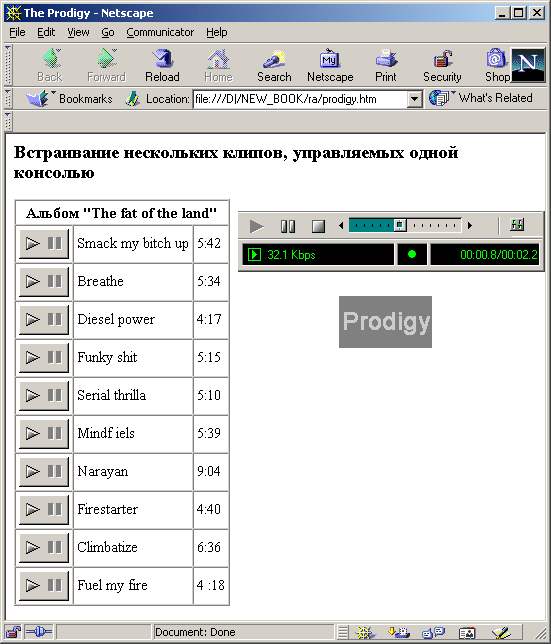Open the Bookmarks menu button

[69, 99]
